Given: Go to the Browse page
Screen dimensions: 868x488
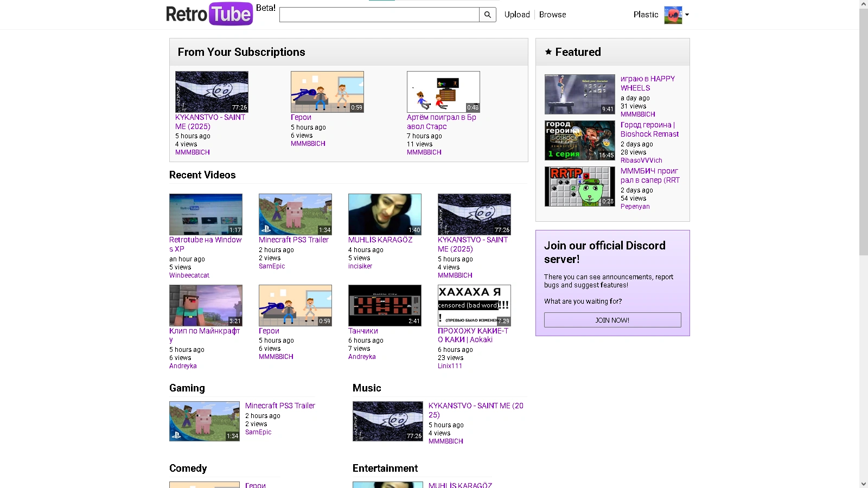Looking at the screenshot, I should [552, 15].
